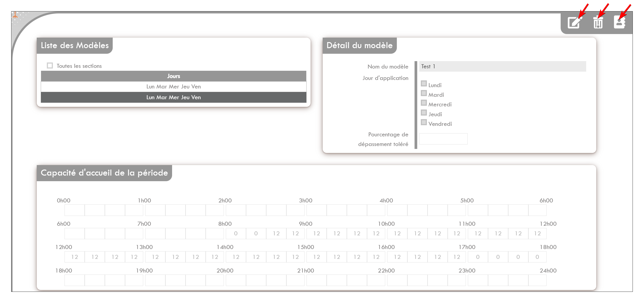Click the first empty capacity cell after 23h00
This screenshot has width=644, height=303.
tap(478, 280)
